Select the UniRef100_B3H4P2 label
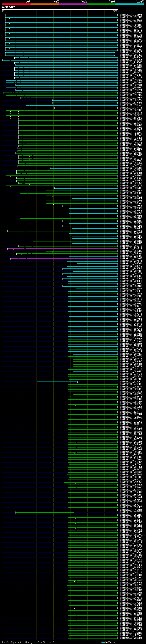146x644 pixels. coord(131,103)
